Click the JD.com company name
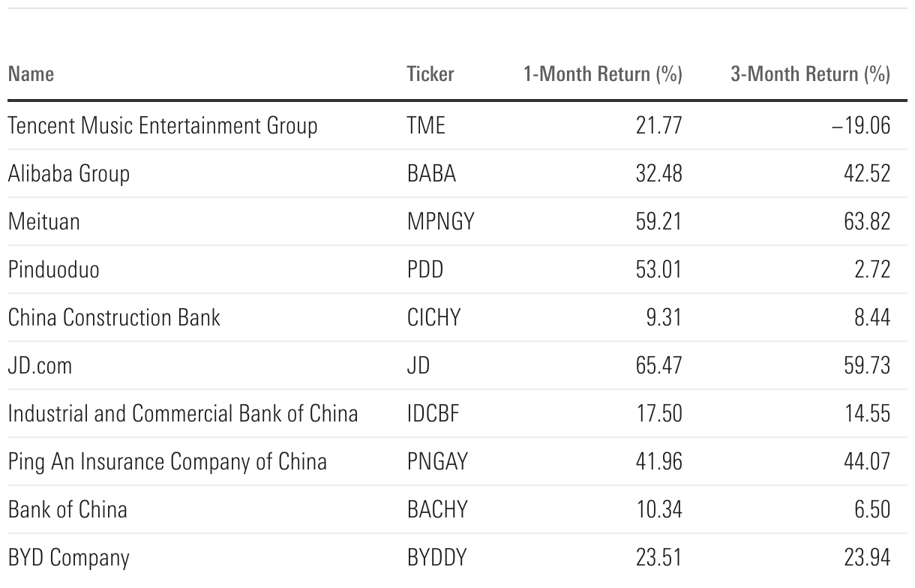The height and width of the screenshot is (588, 915). [40, 365]
